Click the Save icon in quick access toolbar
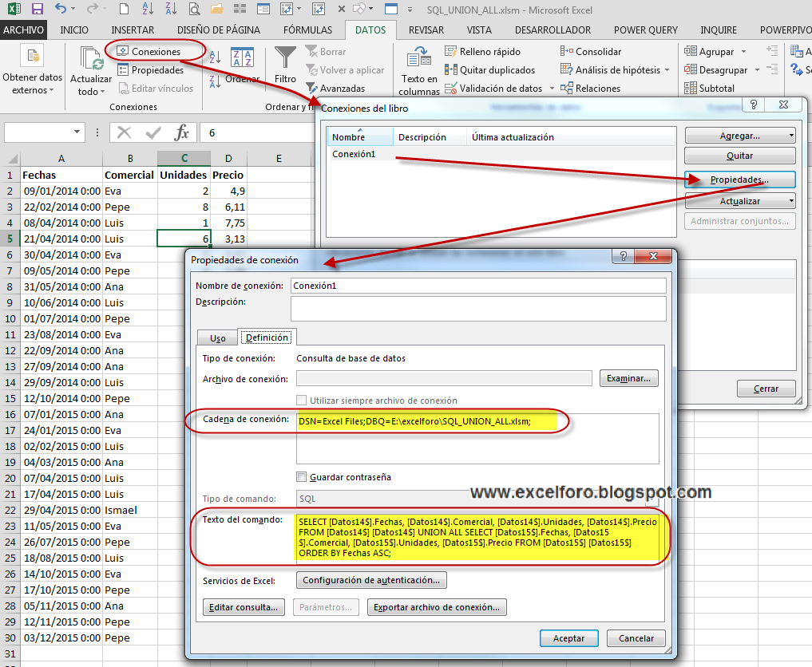812x667 pixels. [x=37, y=9]
